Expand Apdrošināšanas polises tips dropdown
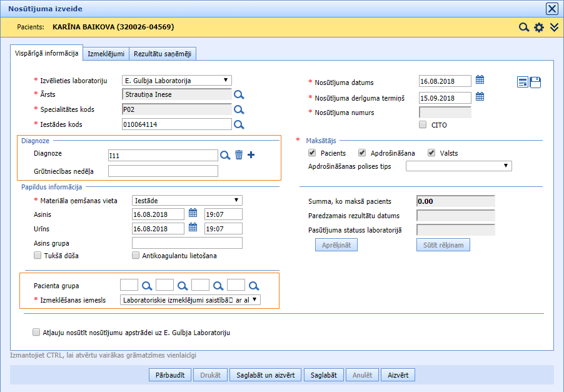564x392 pixels. pos(458,166)
